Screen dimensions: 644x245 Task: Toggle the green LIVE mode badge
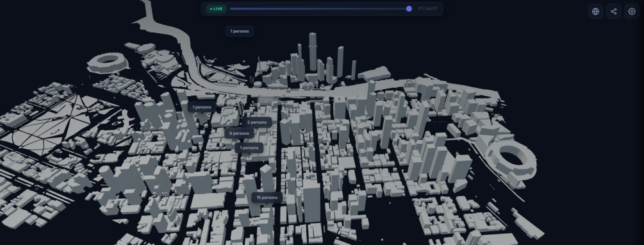pyautogui.click(x=216, y=8)
